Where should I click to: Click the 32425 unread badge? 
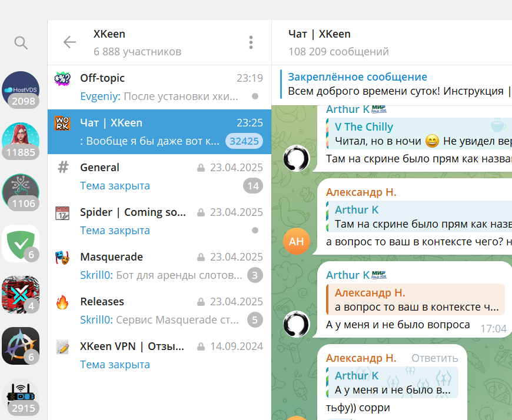[x=244, y=141]
